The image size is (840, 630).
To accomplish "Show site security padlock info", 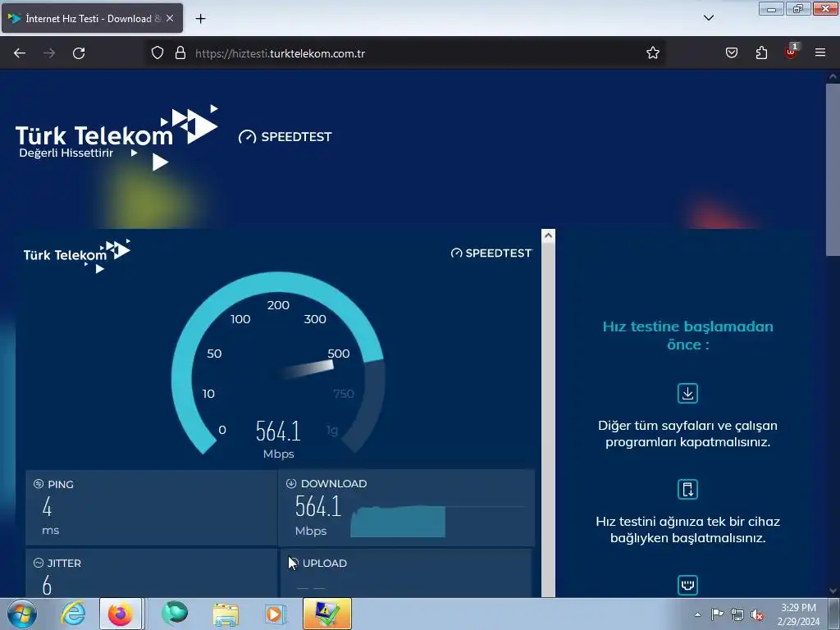I will point(180,53).
